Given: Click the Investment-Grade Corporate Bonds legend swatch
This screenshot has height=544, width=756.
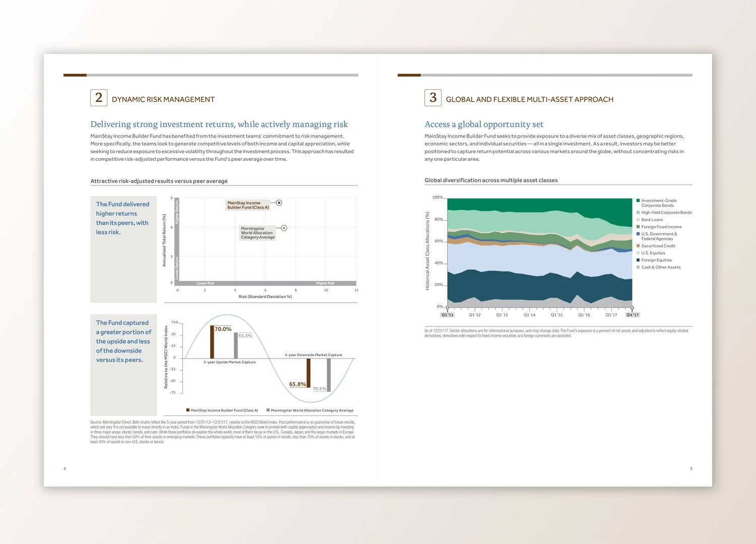Looking at the screenshot, I should tap(638, 200).
